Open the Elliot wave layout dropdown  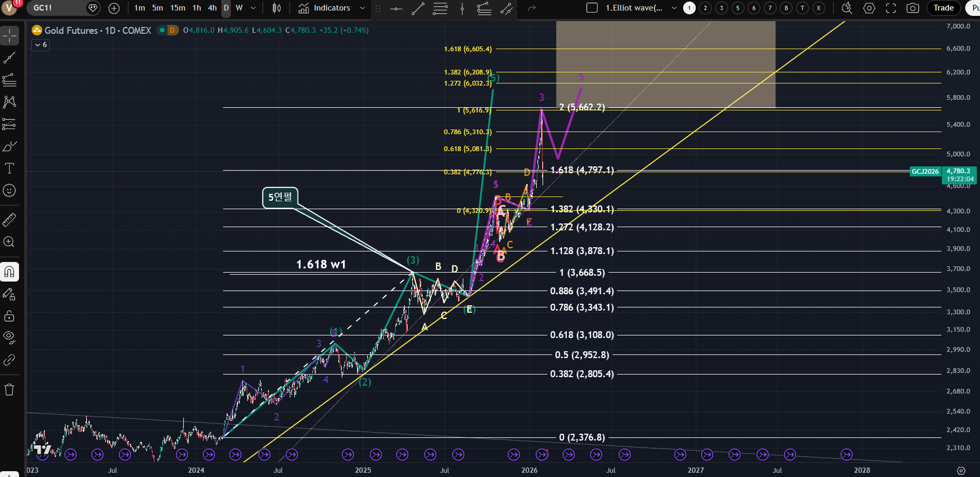coord(674,8)
